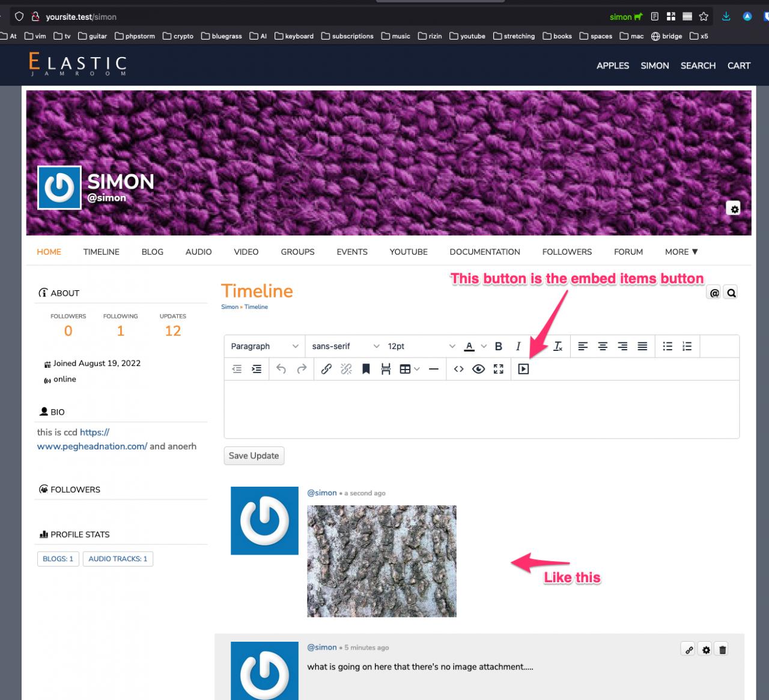The height and width of the screenshot is (700, 769).
Task: Click the anchor bookmark icon
Action: click(366, 369)
